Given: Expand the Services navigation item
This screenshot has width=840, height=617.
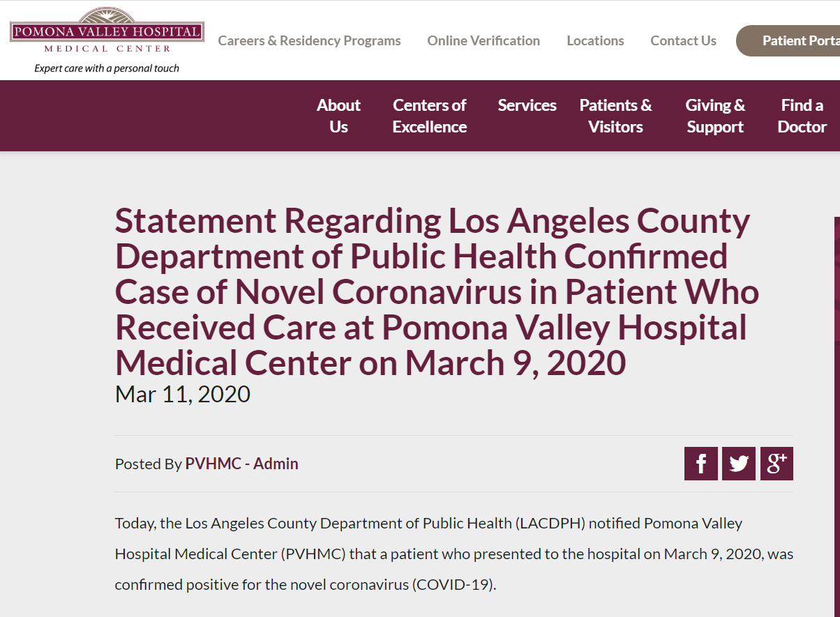Looking at the screenshot, I should pyautogui.click(x=527, y=105).
